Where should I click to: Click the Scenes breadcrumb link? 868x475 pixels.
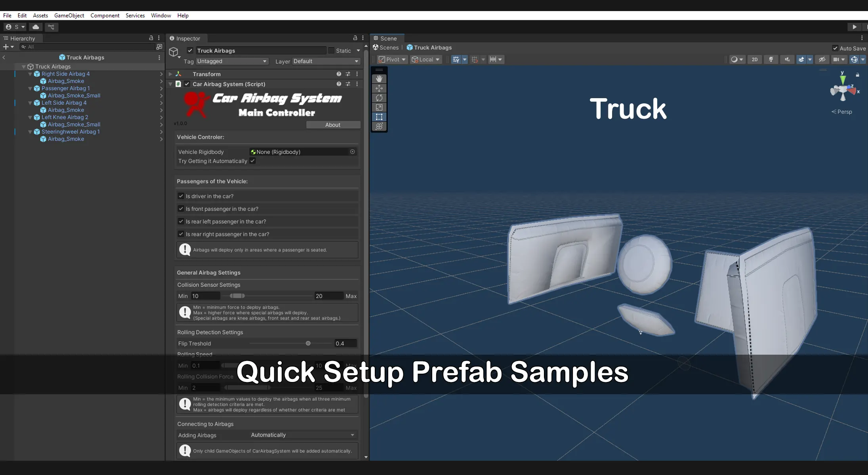click(x=389, y=47)
